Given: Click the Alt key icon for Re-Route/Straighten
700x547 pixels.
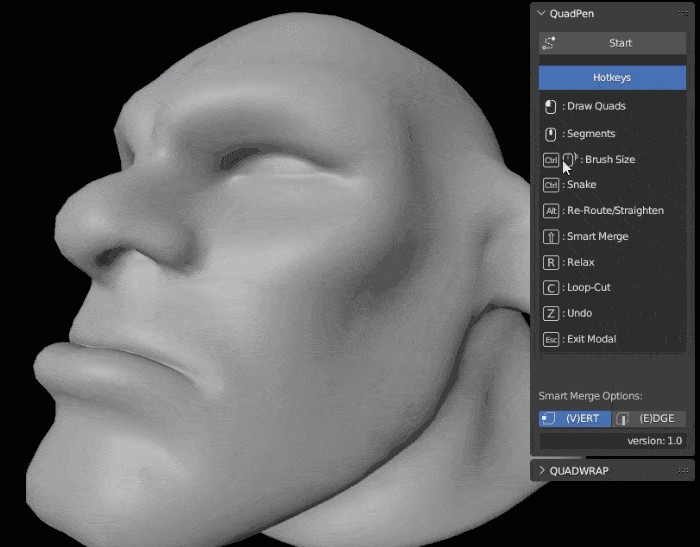Looking at the screenshot, I should (x=551, y=211).
